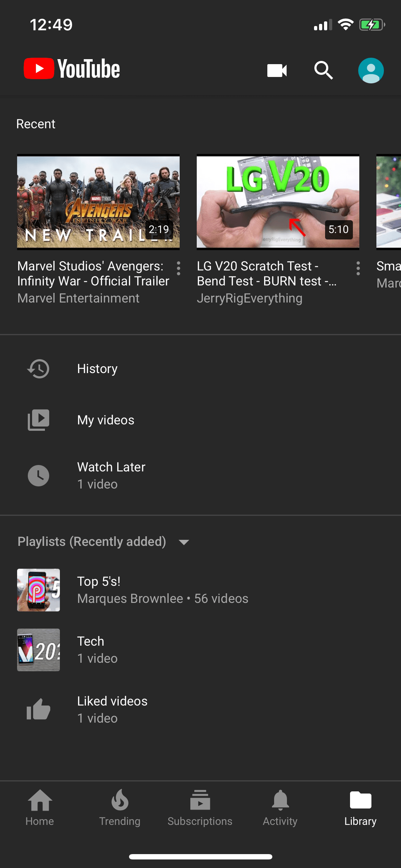Open the Watch Later list entry

200,476
